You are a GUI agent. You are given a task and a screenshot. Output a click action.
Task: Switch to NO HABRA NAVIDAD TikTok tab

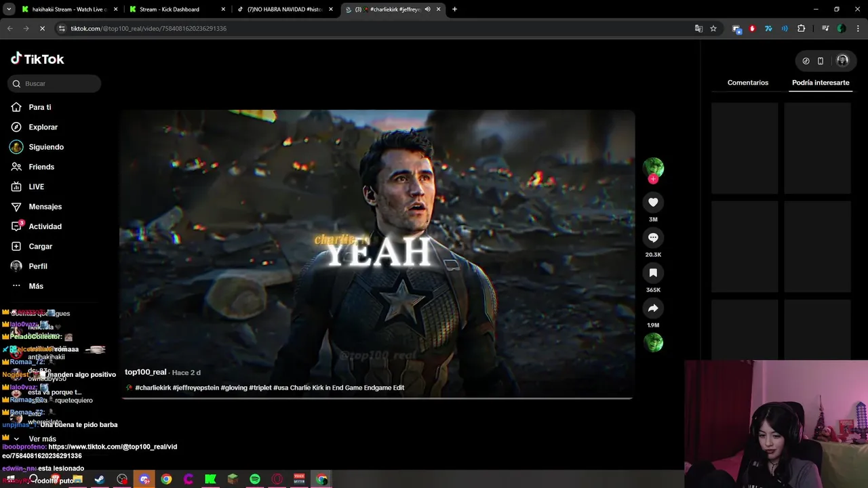[x=285, y=9]
